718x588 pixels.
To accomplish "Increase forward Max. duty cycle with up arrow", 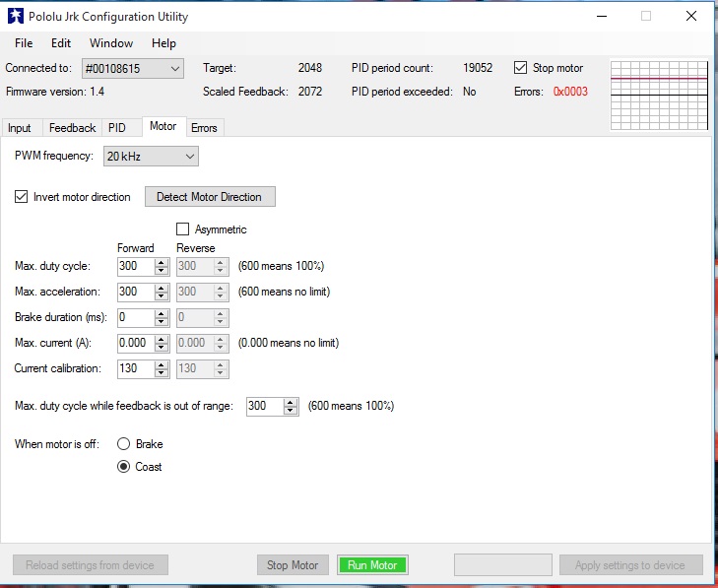I will click(162, 262).
